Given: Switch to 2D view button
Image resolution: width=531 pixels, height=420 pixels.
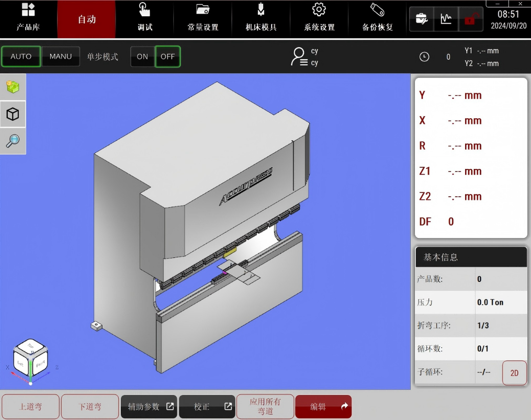Looking at the screenshot, I should 514,373.
